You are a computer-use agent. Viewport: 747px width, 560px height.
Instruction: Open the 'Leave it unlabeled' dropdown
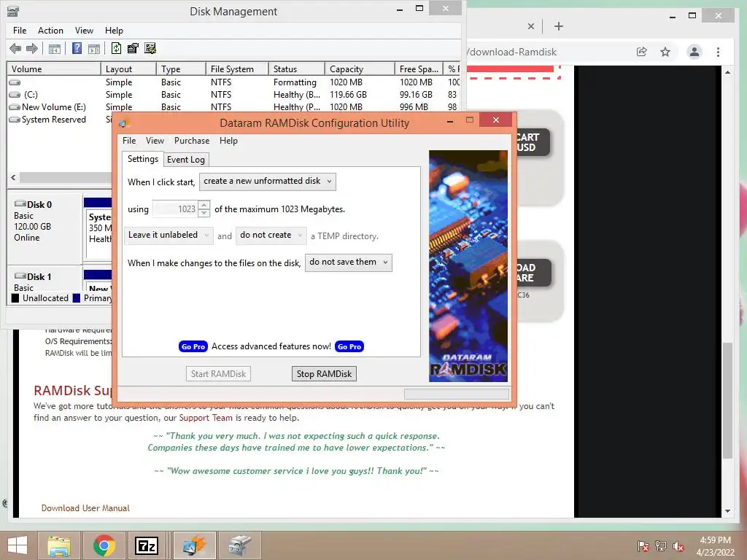[169, 236]
